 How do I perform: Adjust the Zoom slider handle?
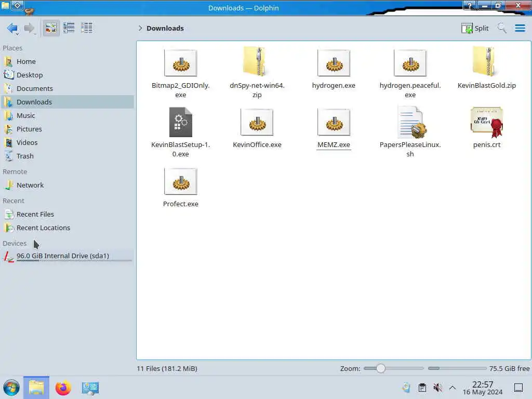(381, 368)
